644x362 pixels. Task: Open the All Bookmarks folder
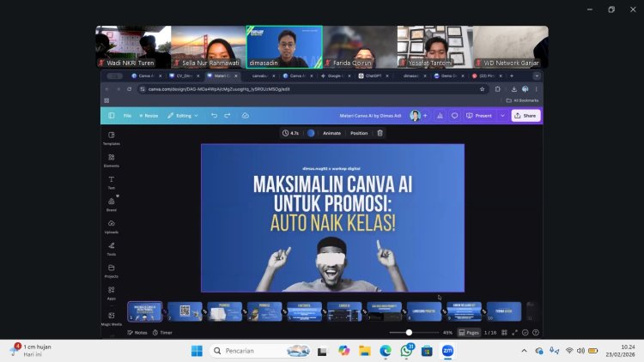pos(522,100)
